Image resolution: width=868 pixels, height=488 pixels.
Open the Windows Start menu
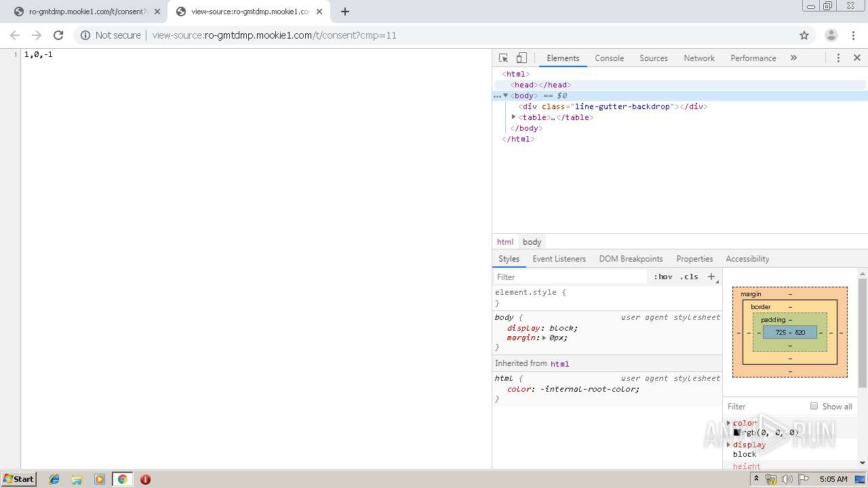click(x=19, y=479)
